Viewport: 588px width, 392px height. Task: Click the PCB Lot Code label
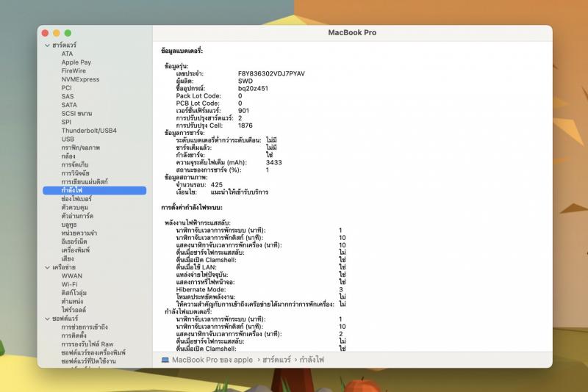198,104
